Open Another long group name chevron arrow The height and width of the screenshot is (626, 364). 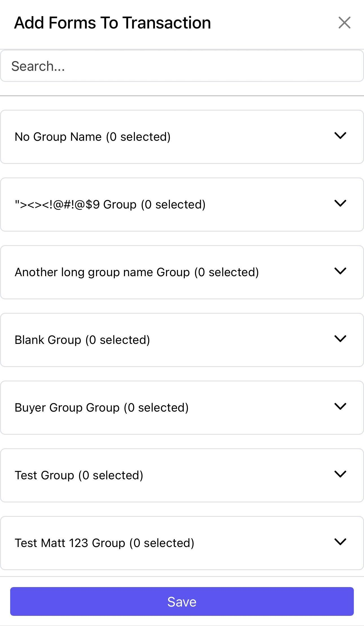(x=340, y=271)
